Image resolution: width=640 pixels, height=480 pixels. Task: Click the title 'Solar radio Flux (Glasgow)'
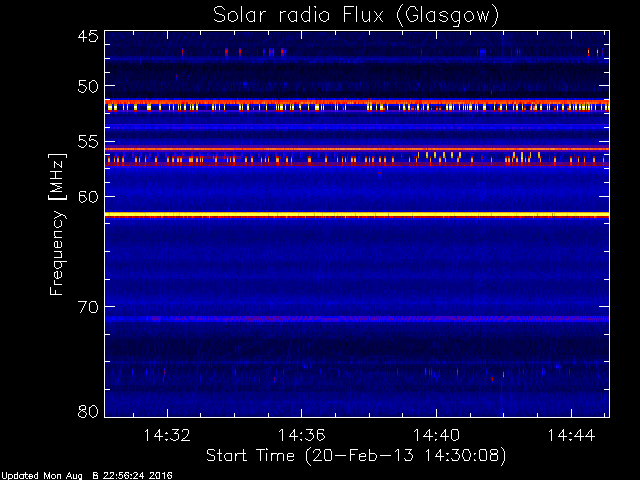tap(356, 16)
